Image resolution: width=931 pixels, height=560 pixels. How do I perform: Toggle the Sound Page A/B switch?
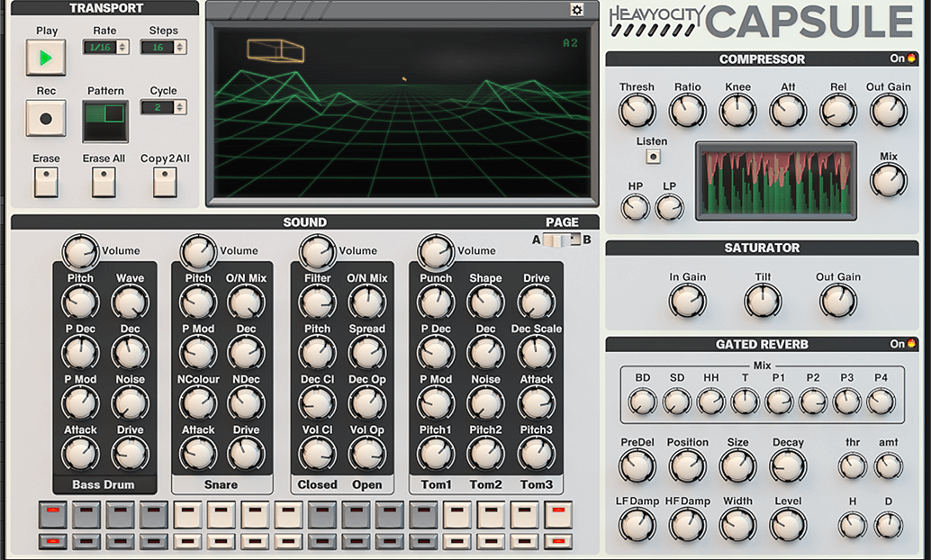562,239
